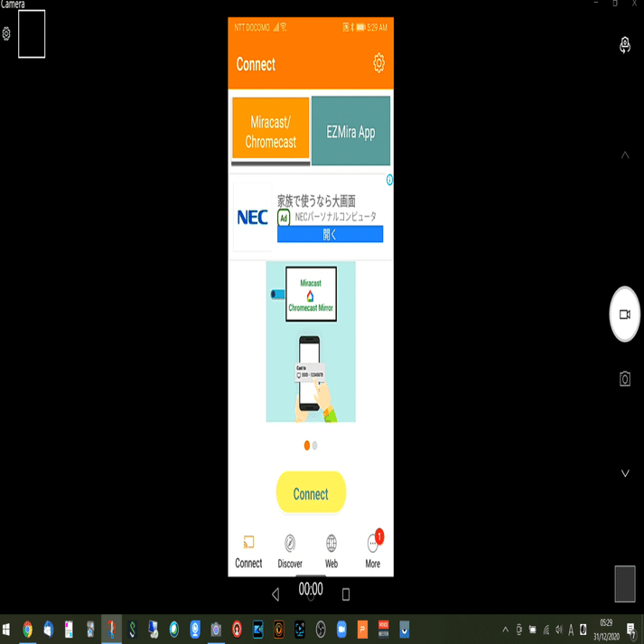Screen dimensions: 644x644
Task: Open the K-letter app taskbar icon
Action: pyautogui.click(x=257, y=630)
